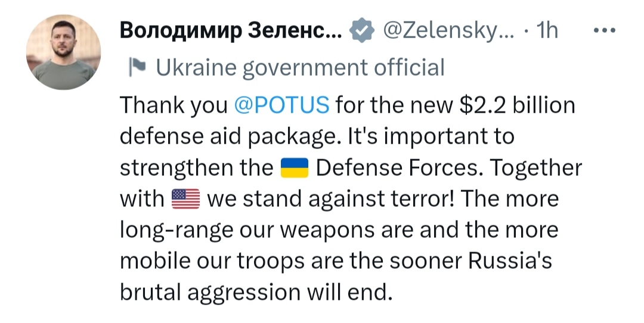Image resolution: width=644 pixels, height=323 pixels.
Task: Open the author's round profile avatar
Action: tap(63, 52)
